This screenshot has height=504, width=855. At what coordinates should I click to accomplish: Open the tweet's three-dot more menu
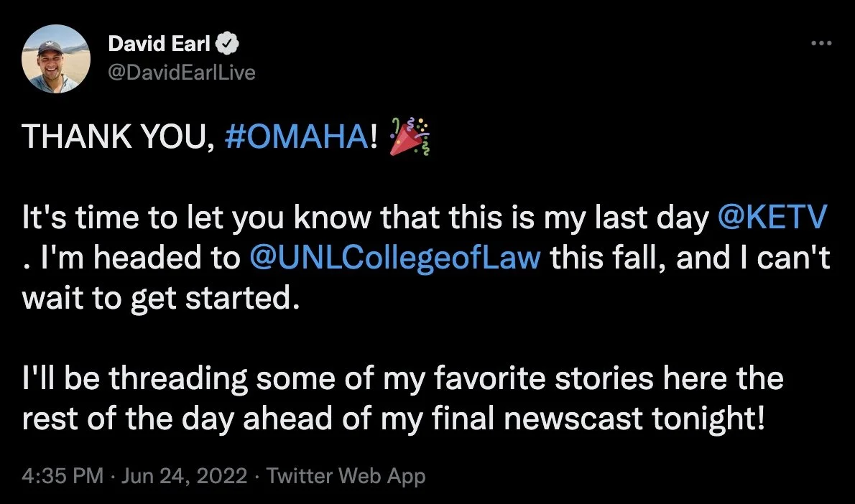click(x=820, y=44)
